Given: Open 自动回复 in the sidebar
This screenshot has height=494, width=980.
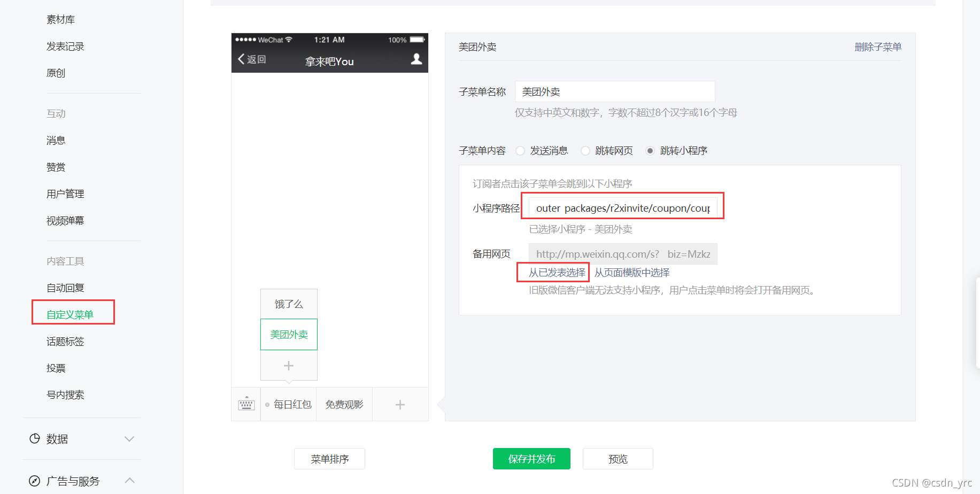Looking at the screenshot, I should pos(65,288).
